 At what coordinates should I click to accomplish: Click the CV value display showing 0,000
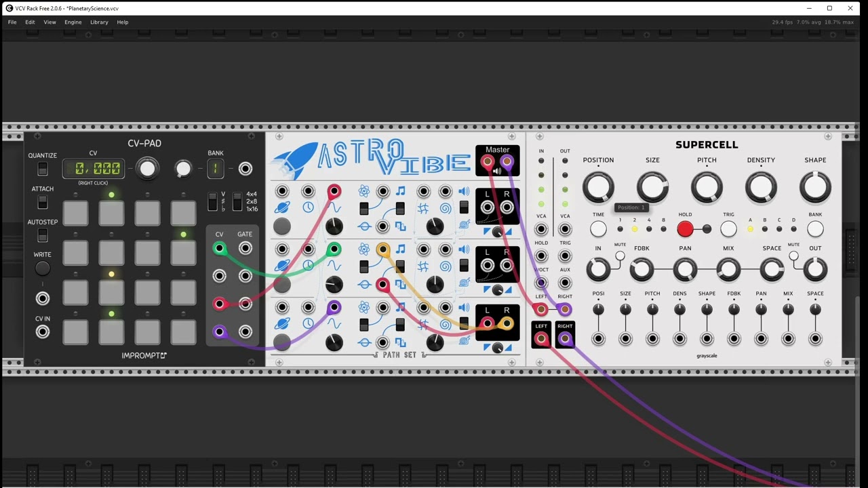[x=94, y=169]
